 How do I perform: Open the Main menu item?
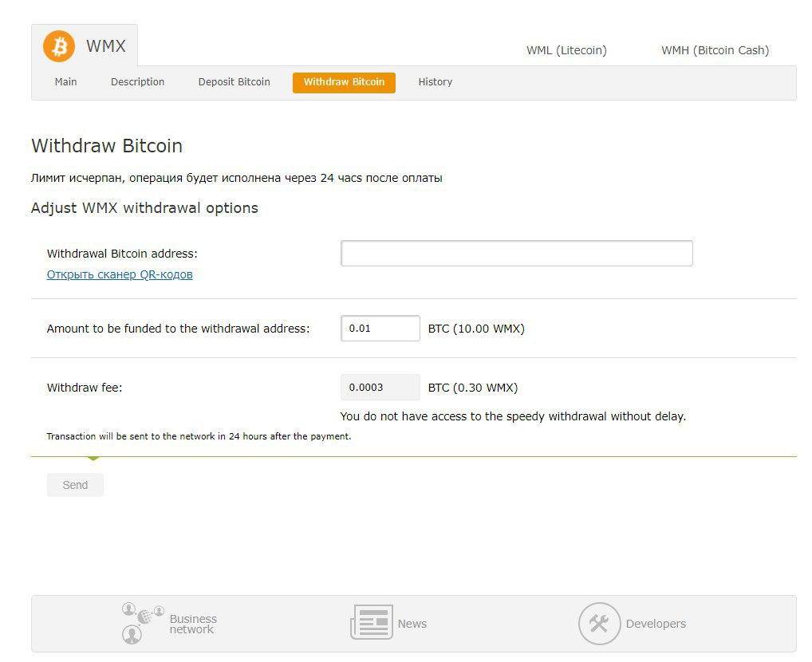[65, 82]
